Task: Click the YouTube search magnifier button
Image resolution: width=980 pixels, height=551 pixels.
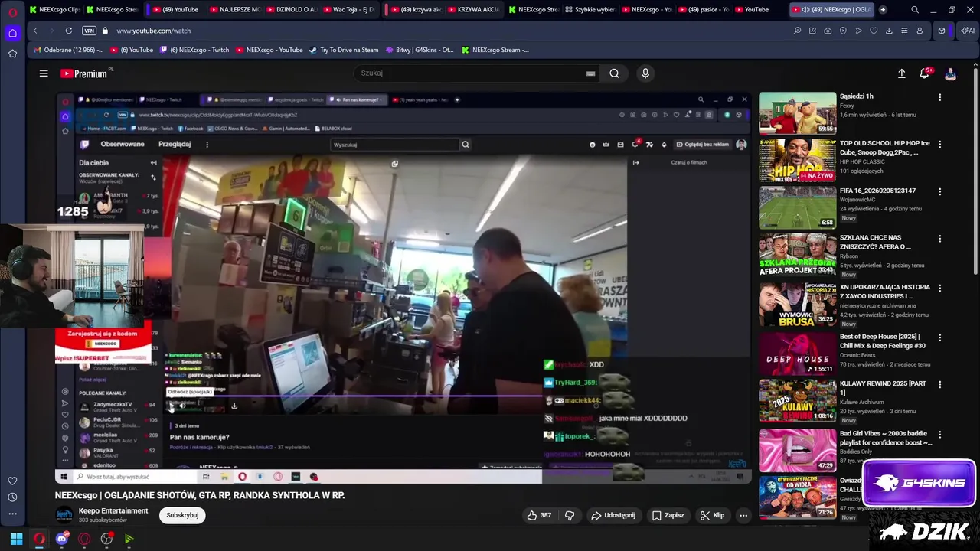Action: click(x=614, y=73)
